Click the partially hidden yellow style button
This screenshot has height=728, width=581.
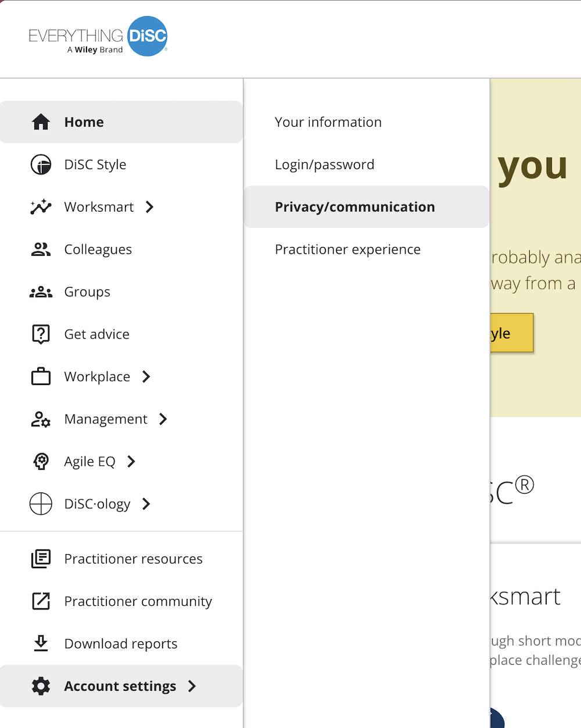[512, 333]
